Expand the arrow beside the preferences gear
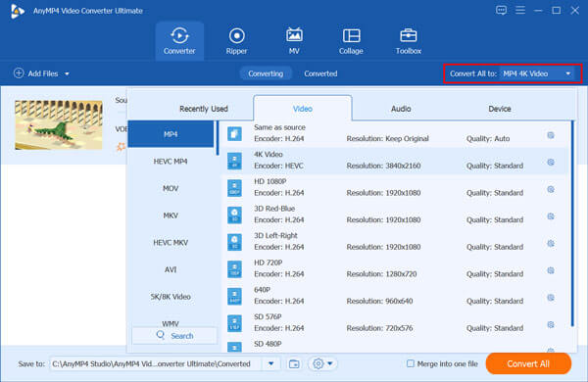 coord(330,363)
